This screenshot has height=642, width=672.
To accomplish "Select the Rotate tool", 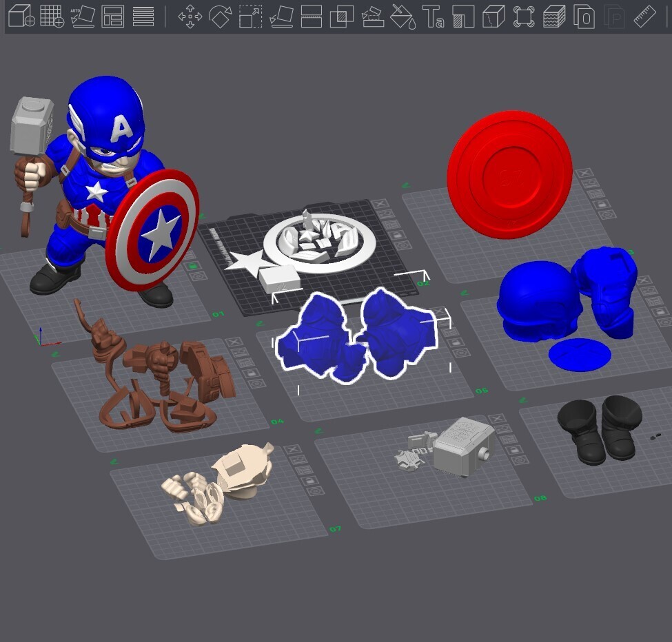I will coord(221,17).
